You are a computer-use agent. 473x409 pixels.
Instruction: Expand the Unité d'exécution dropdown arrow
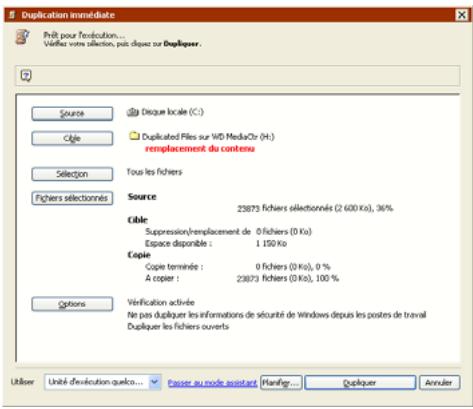click(x=155, y=382)
